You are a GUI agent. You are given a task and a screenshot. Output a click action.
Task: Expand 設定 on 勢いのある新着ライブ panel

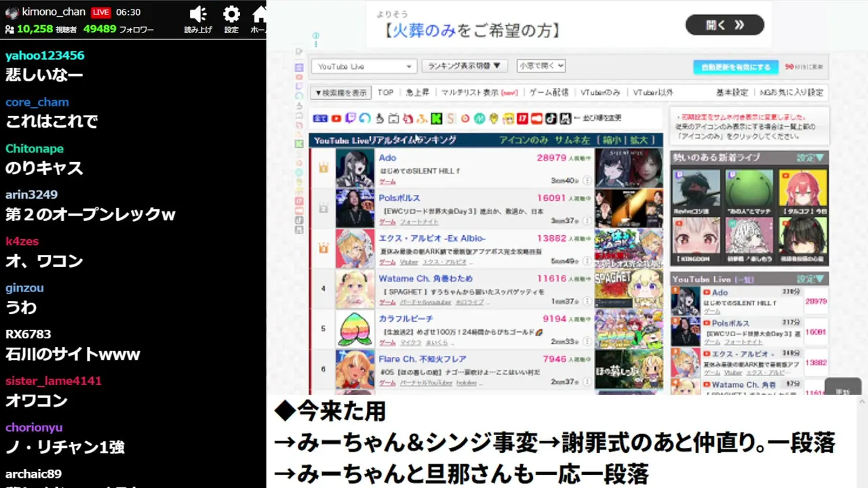(x=811, y=157)
